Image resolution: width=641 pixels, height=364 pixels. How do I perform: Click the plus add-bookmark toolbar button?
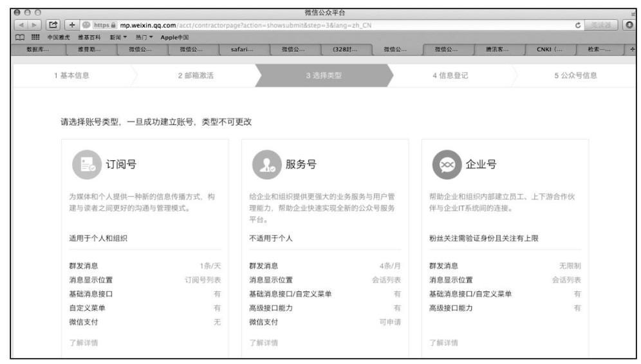tap(72, 25)
